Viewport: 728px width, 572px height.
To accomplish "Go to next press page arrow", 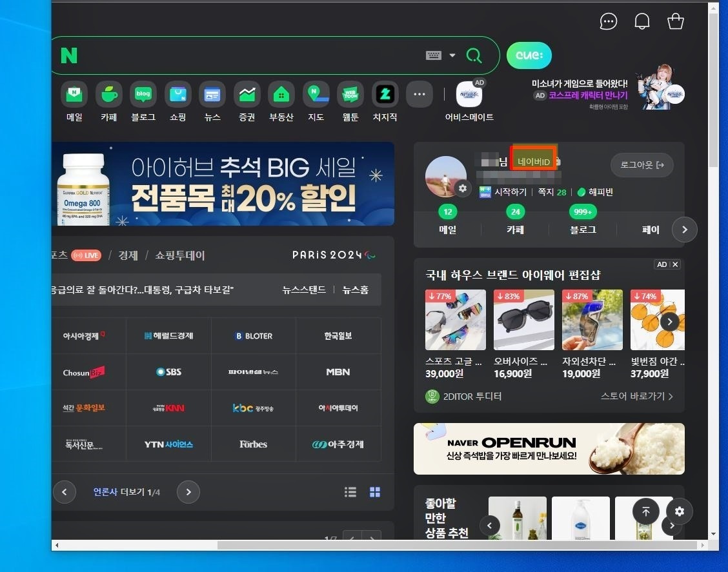I will click(x=188, y=492).
